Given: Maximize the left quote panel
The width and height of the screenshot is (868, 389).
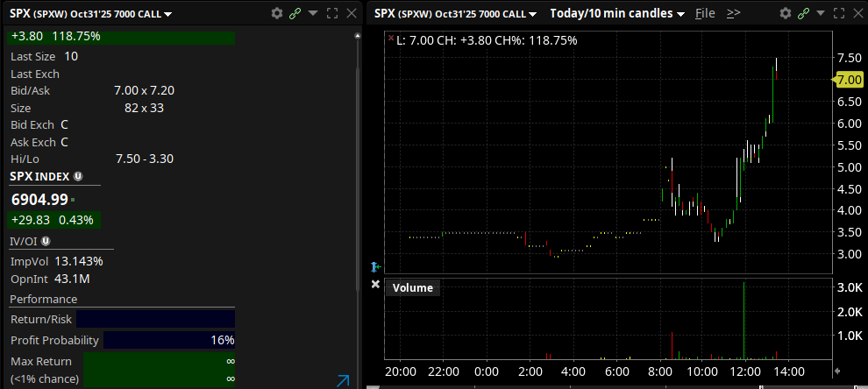Looking at the screenshot, I should (x=332, y=13).
